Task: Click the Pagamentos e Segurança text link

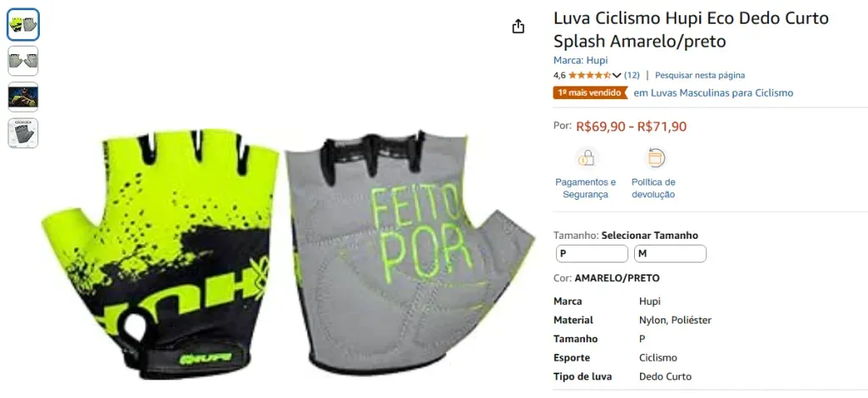Action: 586,188
